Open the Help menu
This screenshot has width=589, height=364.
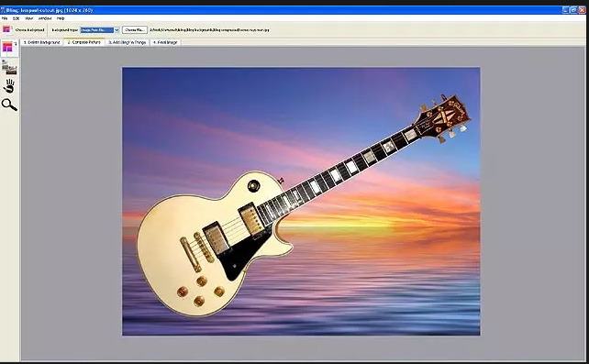click(x=61, y=18)
